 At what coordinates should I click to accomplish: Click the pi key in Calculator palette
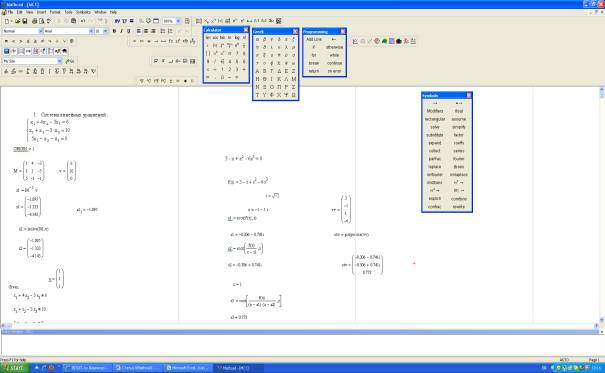point(230,53)
